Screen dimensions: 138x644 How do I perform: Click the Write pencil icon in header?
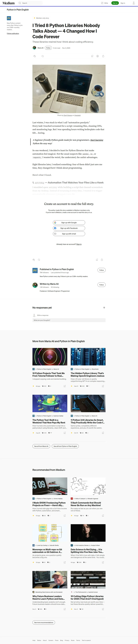tap(102, 3)
